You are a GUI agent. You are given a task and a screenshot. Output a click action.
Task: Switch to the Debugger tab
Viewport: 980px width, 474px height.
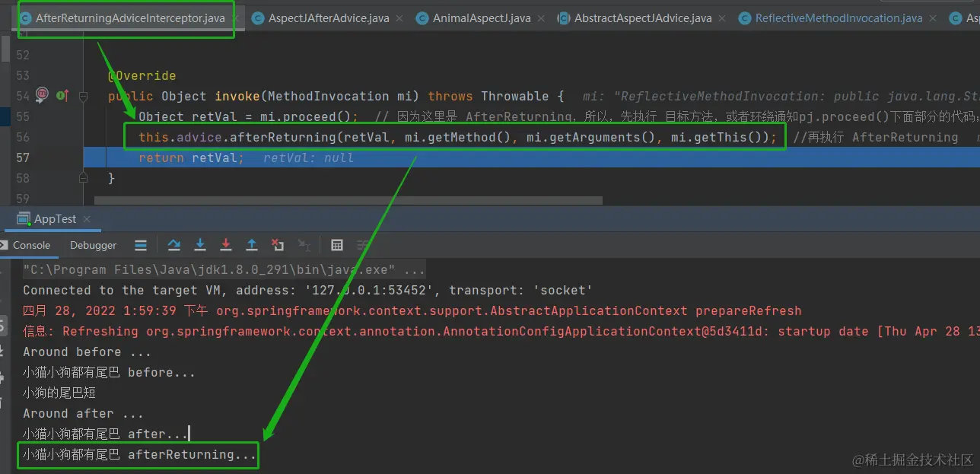pyautogui.click(x=93, y=245)
